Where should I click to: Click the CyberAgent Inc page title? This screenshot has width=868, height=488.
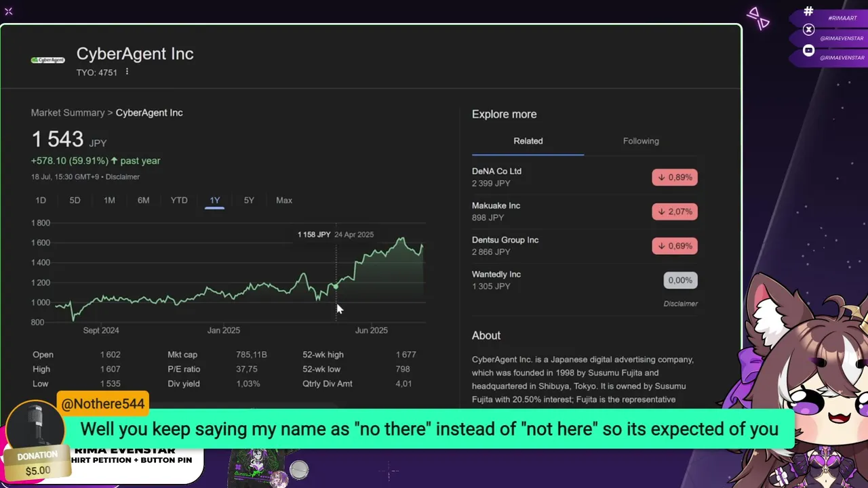135,54
